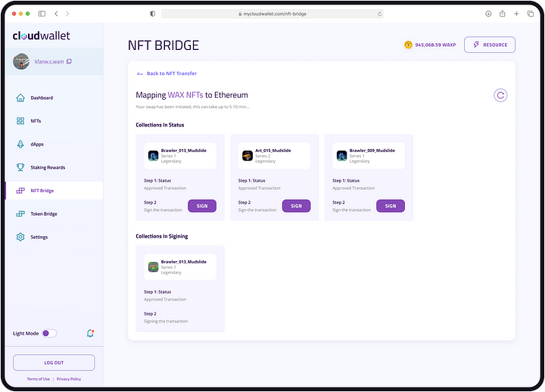This screenshot has width=545, height=392.
Task: Click the Token Bridge icon
Action: point(20,213)
